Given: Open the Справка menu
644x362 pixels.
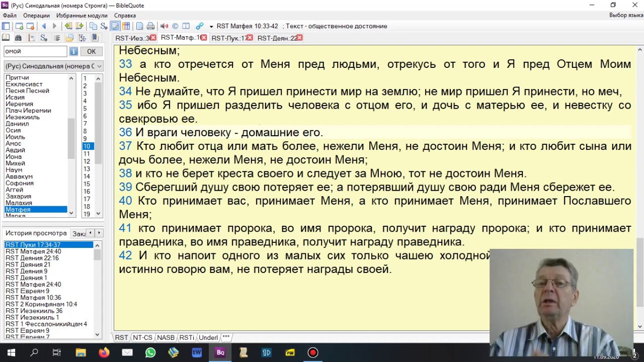Looking at the screenshot, I should click(x=125, y=16).
